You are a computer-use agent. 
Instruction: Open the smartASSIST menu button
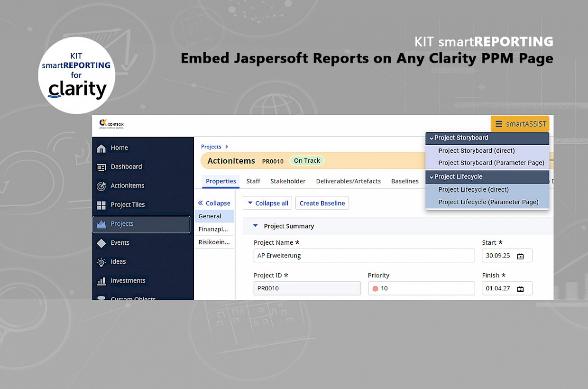pyautogui.click(x=520, y=124)
